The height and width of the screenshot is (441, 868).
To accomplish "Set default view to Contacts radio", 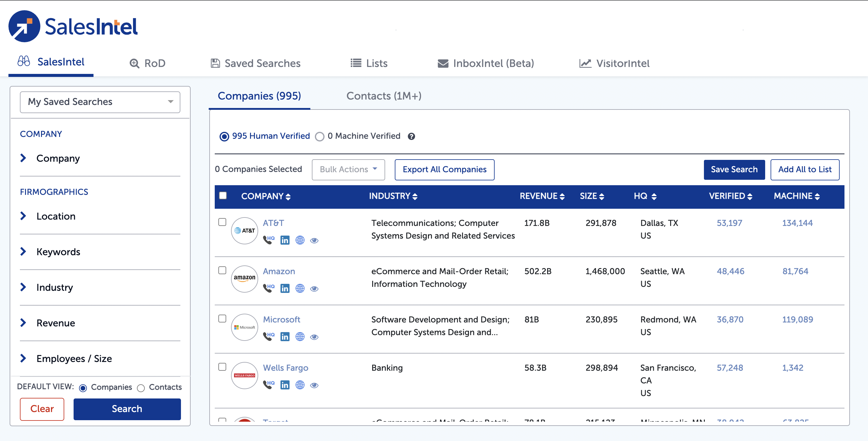I will pos(141,388).
